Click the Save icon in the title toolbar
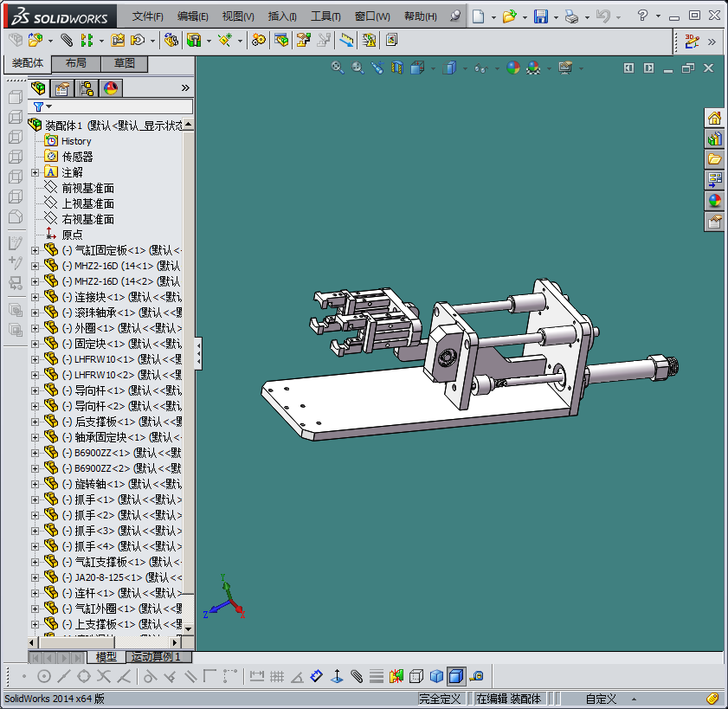This screenshot has height=709, width=728. (x=540, y=16)
